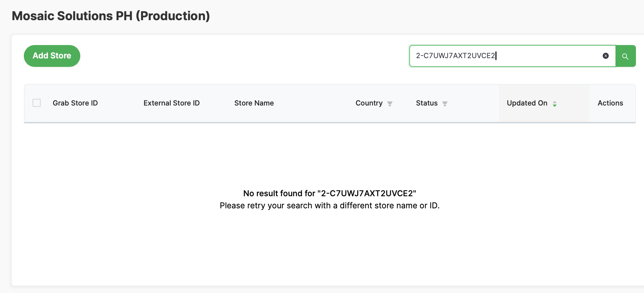Image resolution: width=644 pixels, height=293 pixels.
Task: Open the Country column filter icon
Action: click(390, 103)
